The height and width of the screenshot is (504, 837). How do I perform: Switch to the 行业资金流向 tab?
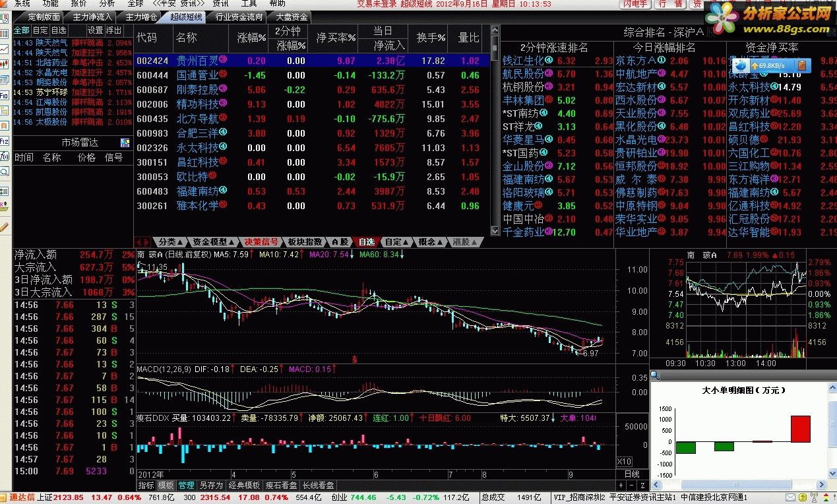[239, 16]
